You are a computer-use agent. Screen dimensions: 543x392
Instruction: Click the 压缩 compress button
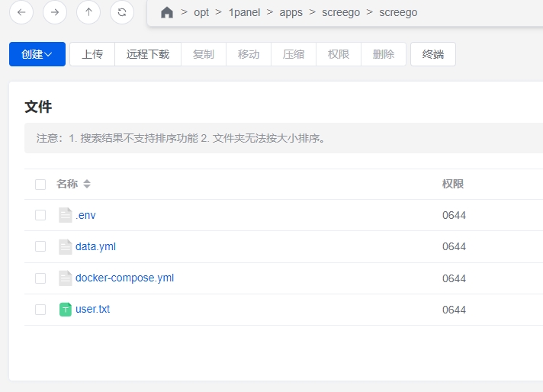point(294,54)
